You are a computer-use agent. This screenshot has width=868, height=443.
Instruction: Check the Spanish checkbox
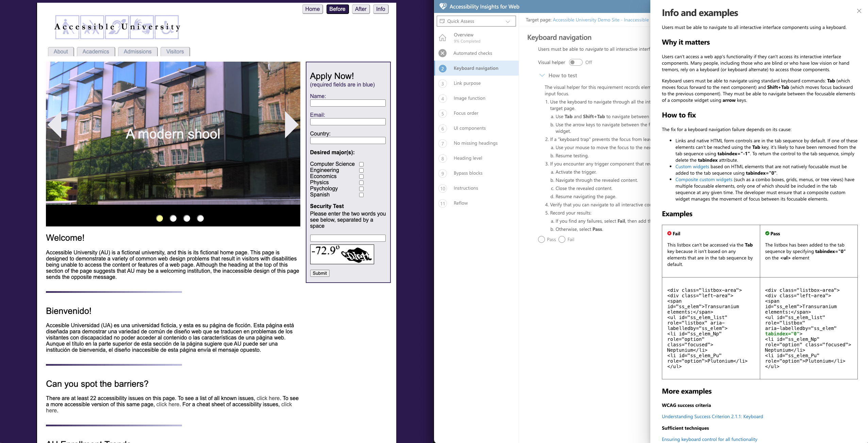(x=361, y=195)
